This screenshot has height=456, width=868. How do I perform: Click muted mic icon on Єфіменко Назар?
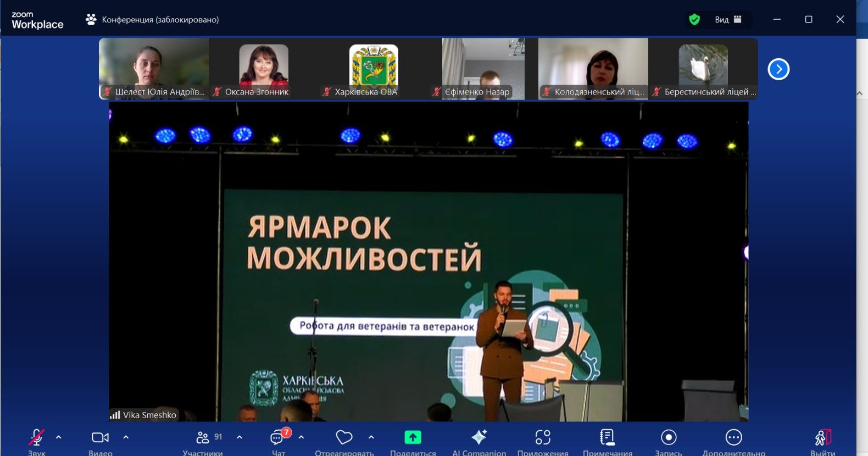(437, 92)
